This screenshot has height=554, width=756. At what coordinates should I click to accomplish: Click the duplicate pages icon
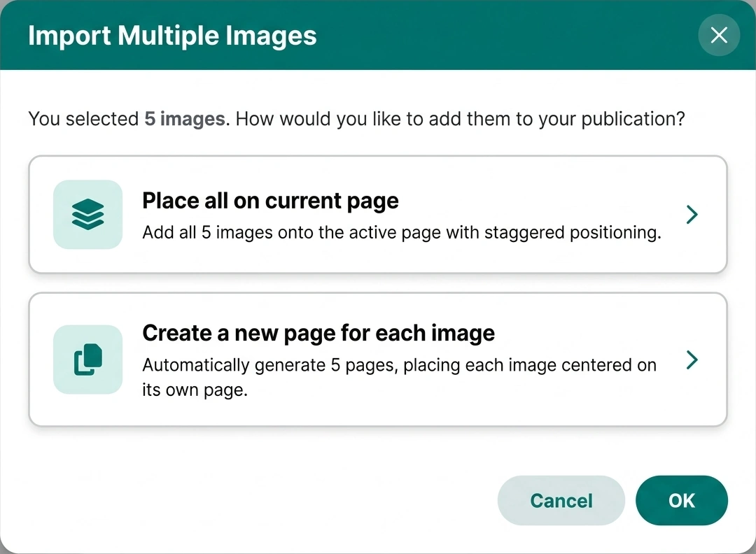click(x=87, y=360)
